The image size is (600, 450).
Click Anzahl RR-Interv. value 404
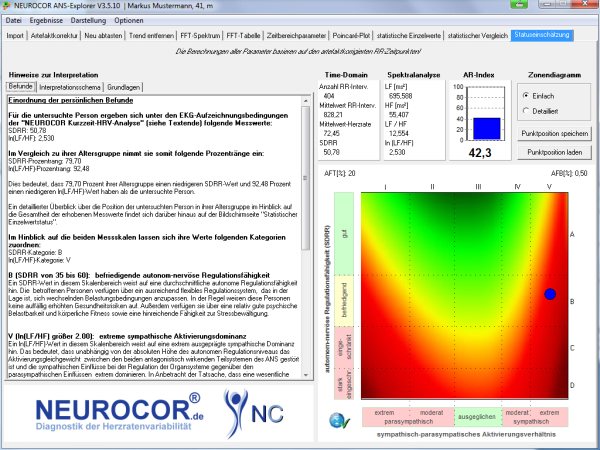(329, 96)
